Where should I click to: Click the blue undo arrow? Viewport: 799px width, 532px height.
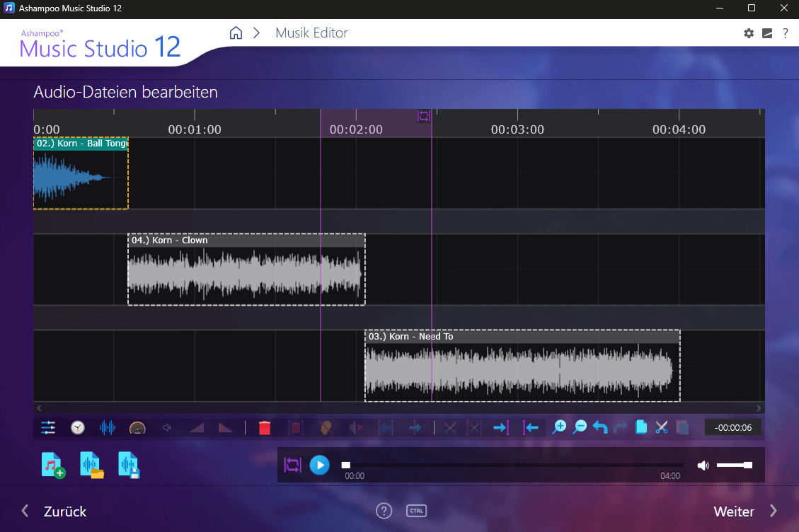pos(600,427)
